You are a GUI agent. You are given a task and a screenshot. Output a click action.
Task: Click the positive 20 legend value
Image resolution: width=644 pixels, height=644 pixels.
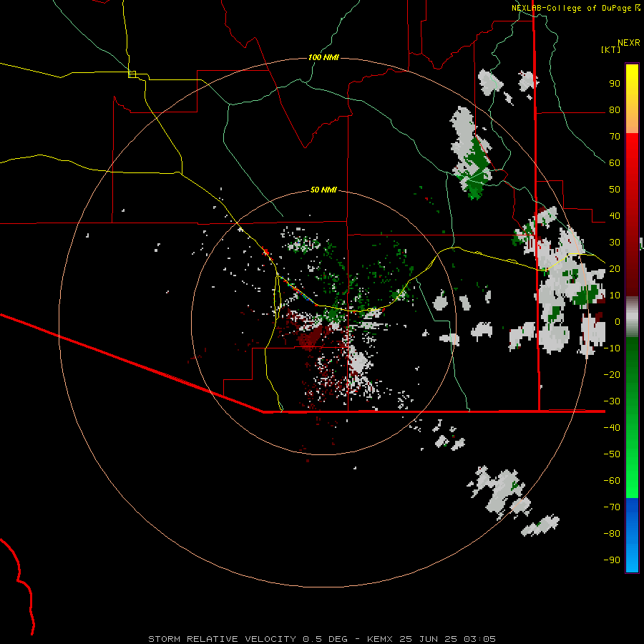[x=615, y=268]
